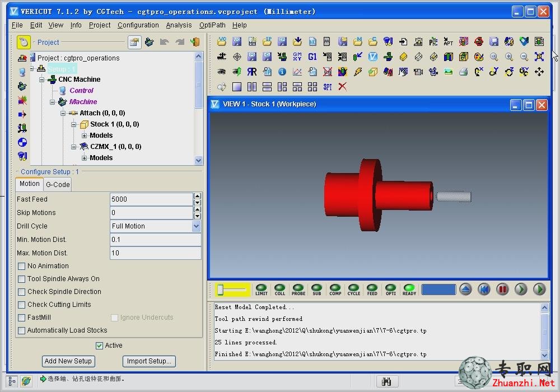Open the OptiPath menu
Image resolution: width=560 pixels, height=392 pixels.
click(212, 25)
